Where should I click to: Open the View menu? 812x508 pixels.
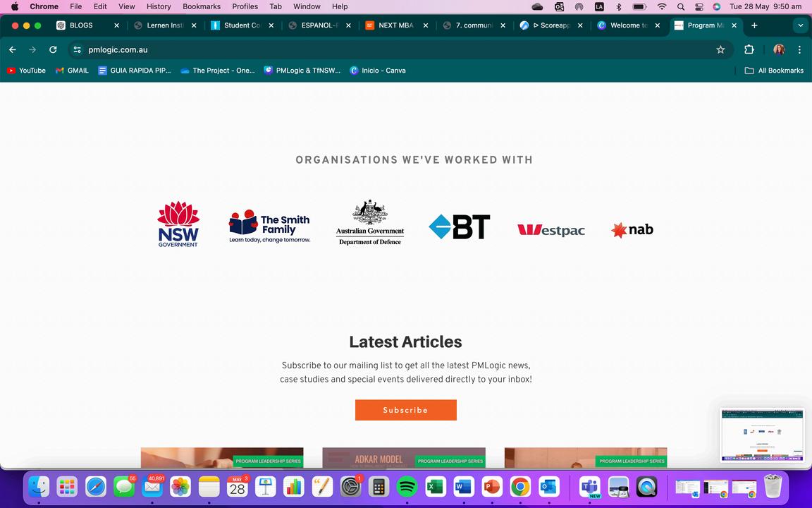pyautogui.click(x=126, y=7)
